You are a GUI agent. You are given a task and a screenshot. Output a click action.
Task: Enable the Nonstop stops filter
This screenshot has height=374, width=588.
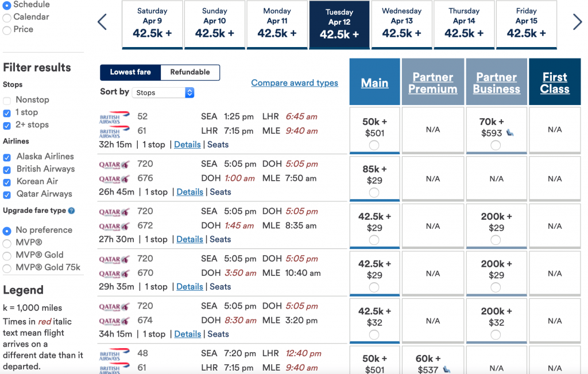pyautogui.click(x=8, y=99)
